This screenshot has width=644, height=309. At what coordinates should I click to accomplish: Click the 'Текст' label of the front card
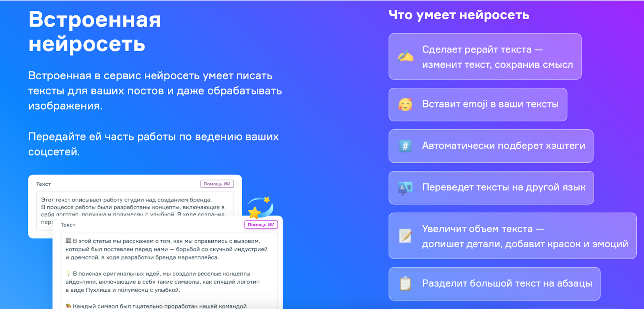click(x=68, y=225)
